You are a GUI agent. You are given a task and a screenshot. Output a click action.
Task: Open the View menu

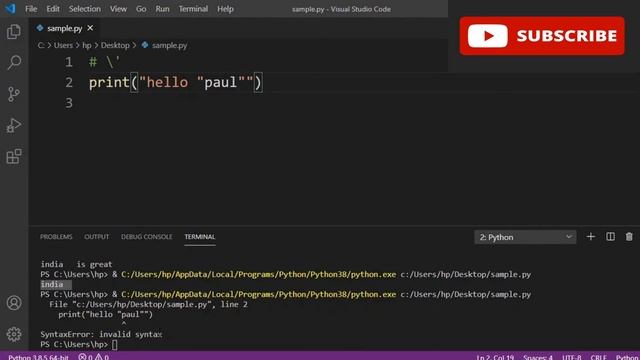coord(118,9)
